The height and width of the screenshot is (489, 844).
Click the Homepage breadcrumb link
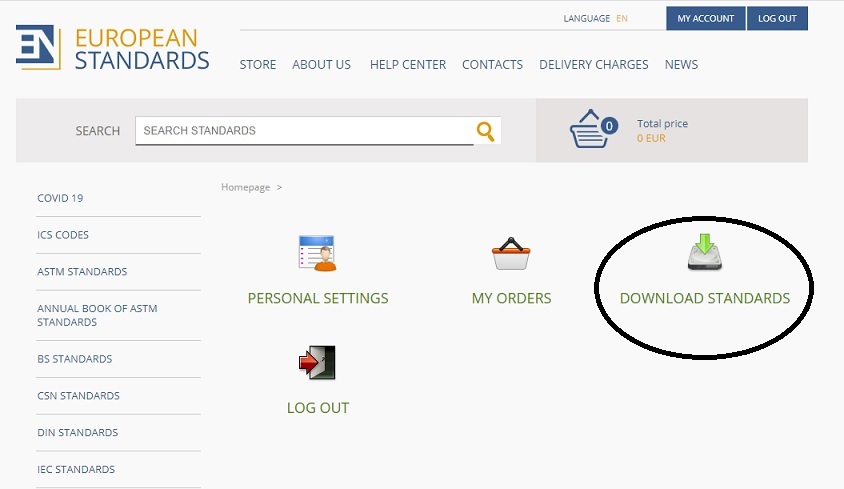tap(245, 187)
